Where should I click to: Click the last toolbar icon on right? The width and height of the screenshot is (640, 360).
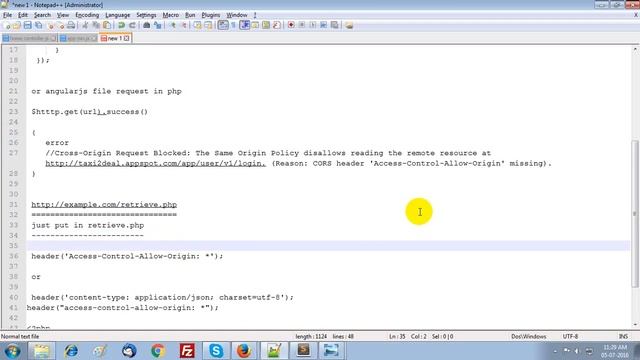tap(349, 25)
